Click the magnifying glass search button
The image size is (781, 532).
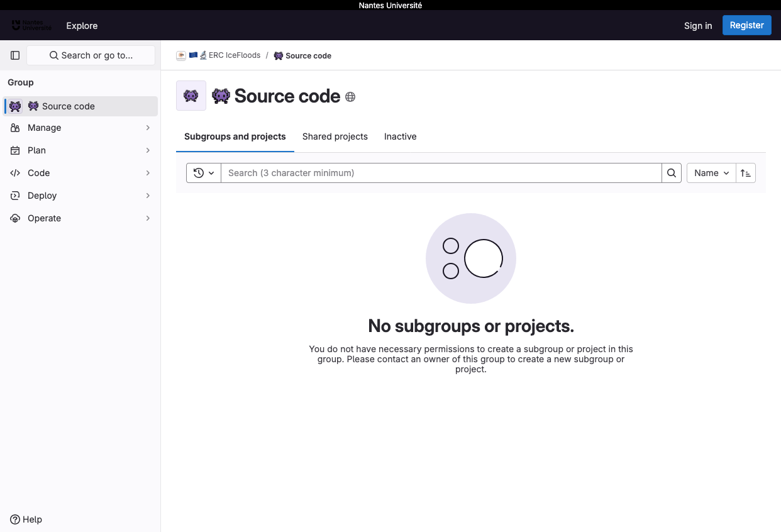(x=672, y=173)
